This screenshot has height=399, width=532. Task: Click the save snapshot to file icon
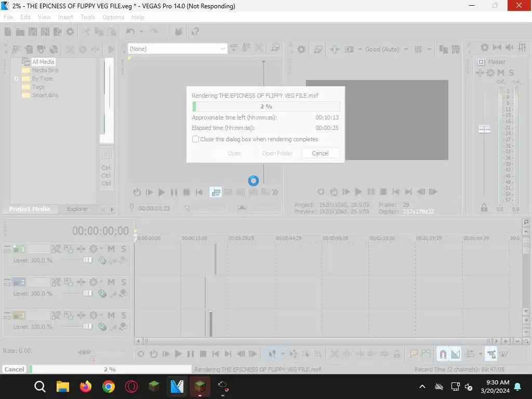click(x=456, y=49)
